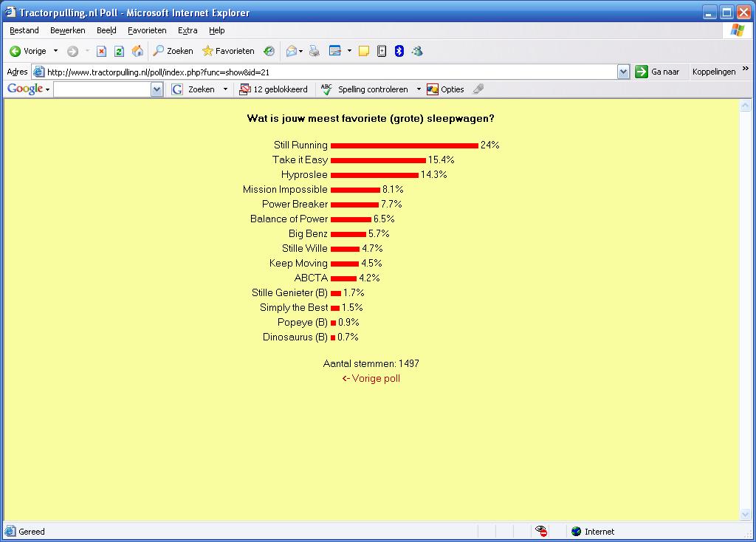Open the History clock icon
This screenshot has width=756, height=542.
coord(269,51)
